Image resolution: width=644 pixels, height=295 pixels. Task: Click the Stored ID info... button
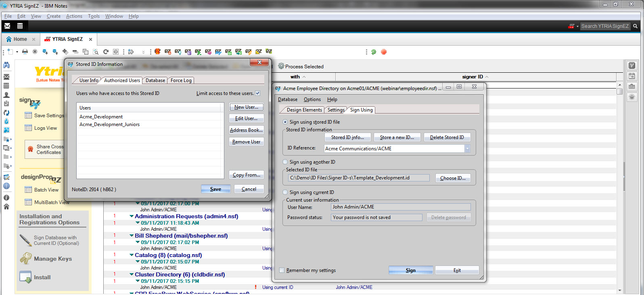pyautogui.click(x=348, y=137)
